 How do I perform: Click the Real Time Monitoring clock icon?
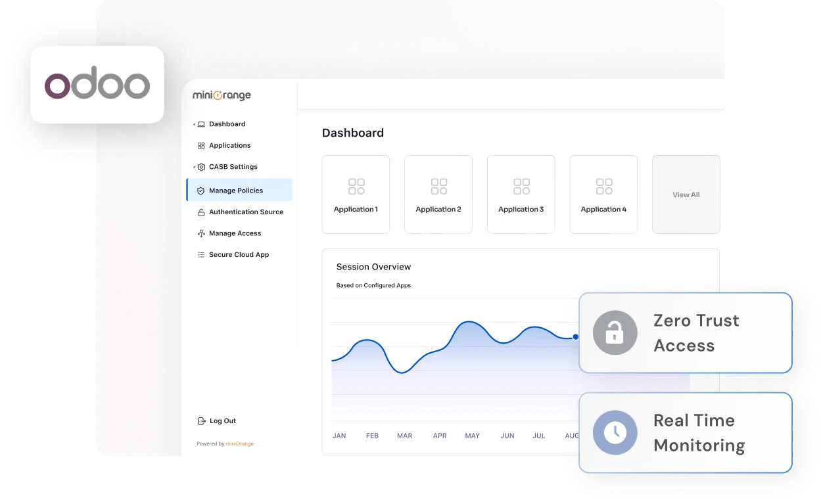(615, 432)
